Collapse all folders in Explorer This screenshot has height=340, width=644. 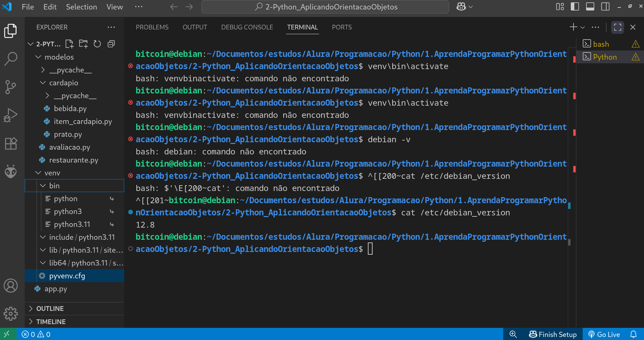click(111, 44)
